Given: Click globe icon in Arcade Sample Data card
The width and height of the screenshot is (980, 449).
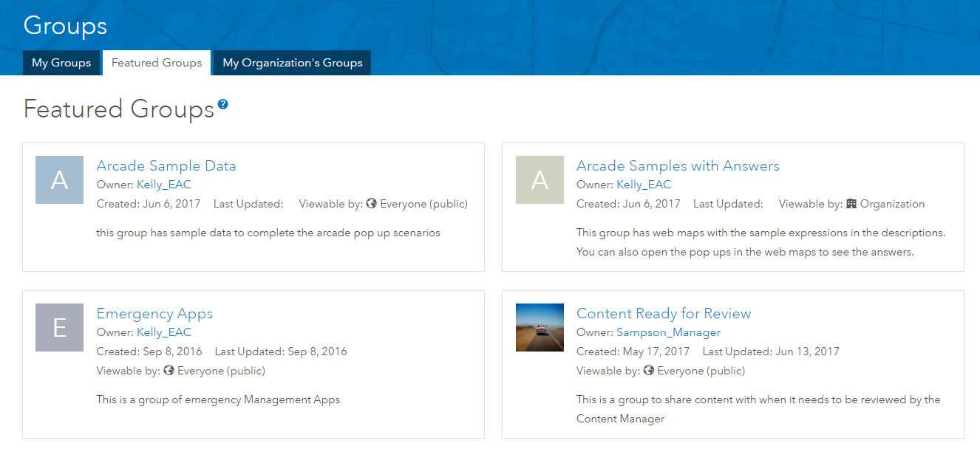Looking at the screenshot, I should [x=372, y=204].
